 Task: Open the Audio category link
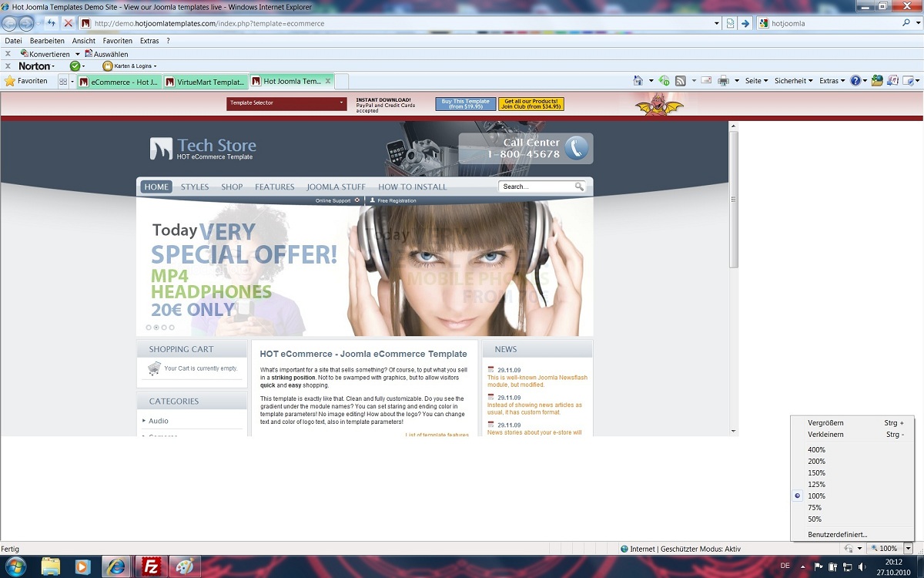pyautogui.click(x=159, y=421)
